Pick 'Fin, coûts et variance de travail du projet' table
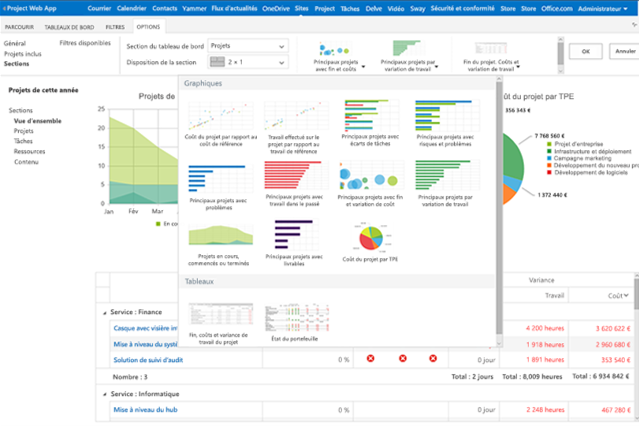 219,324
